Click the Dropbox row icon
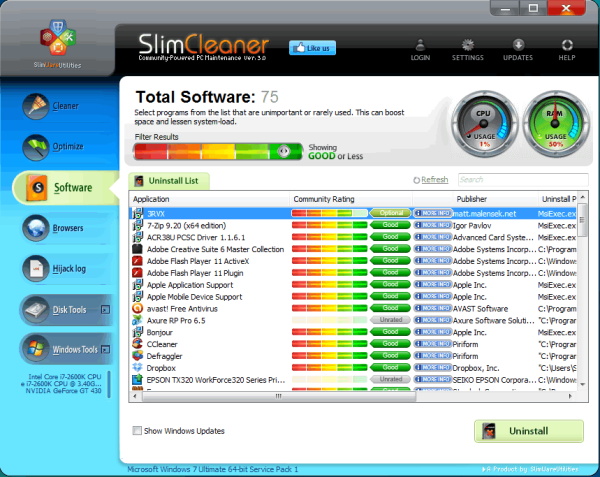 pyautogui.click(x=137, y=368)
